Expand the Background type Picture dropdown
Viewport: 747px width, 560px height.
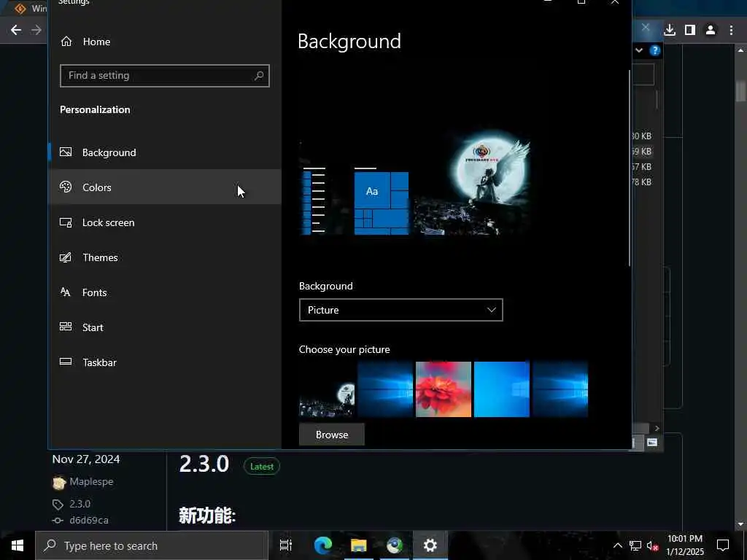(x=400, y=310)
